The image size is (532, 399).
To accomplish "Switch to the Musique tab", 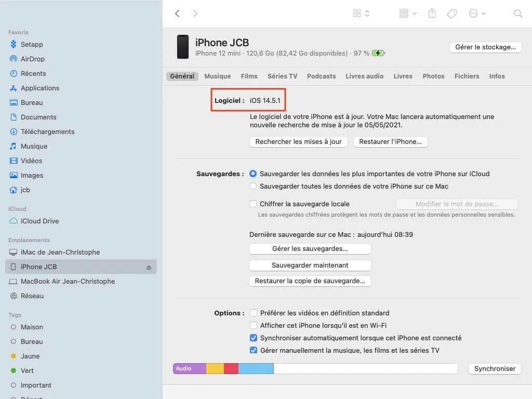I will (x=218, y=76).
